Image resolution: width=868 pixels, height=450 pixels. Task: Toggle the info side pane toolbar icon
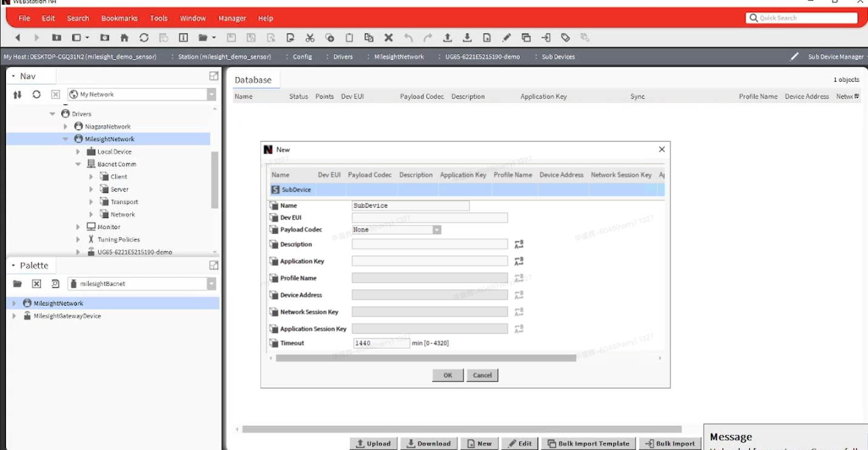183,38
